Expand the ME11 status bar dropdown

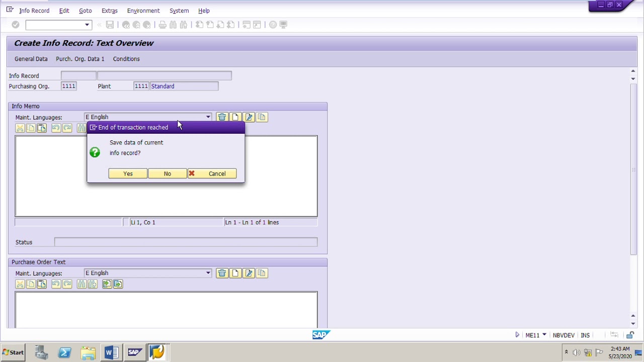coord(544,335)
